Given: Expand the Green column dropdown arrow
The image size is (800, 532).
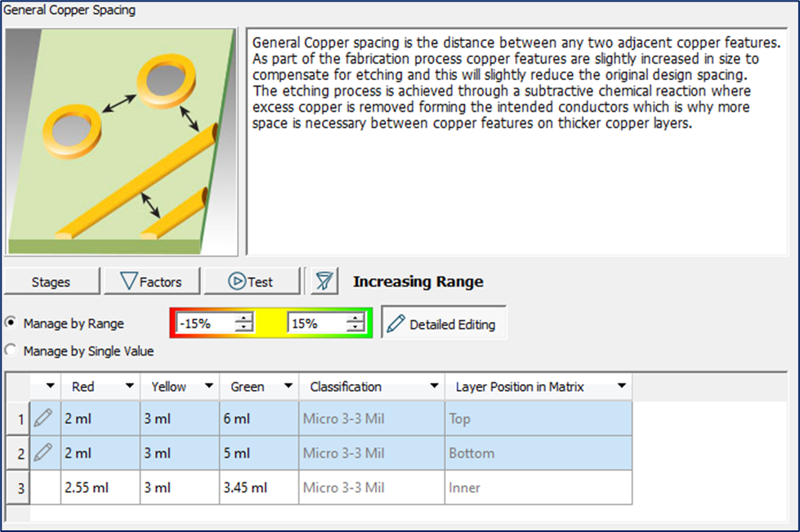Looking at the screenshot, I should pyautogui.click(x=288, y=387).
